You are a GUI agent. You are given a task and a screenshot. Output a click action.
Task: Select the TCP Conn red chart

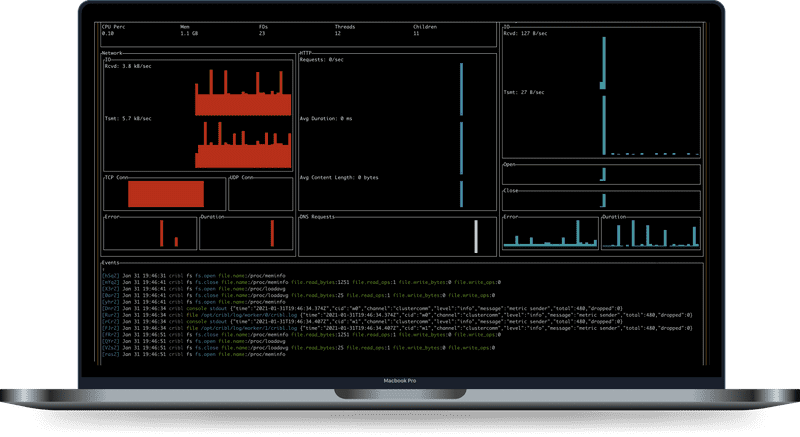[x=165, y=194]
